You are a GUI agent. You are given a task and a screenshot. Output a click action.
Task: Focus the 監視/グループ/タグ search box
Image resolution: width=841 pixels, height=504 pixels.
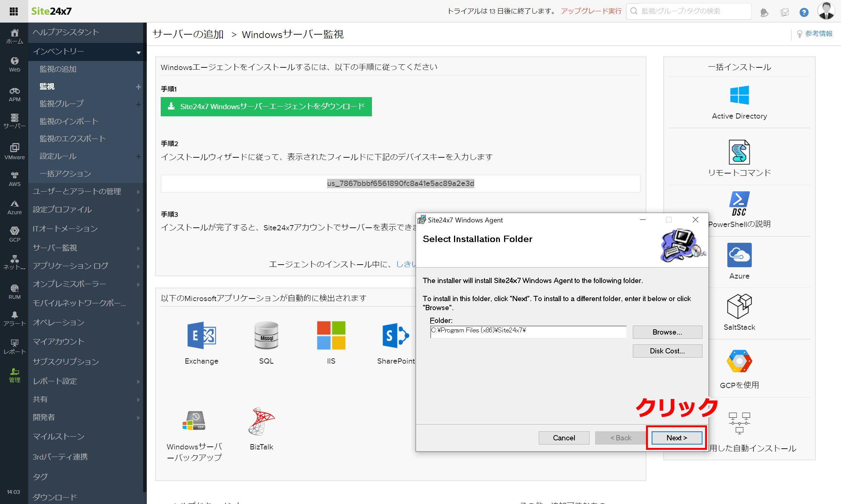click(689, 11)
